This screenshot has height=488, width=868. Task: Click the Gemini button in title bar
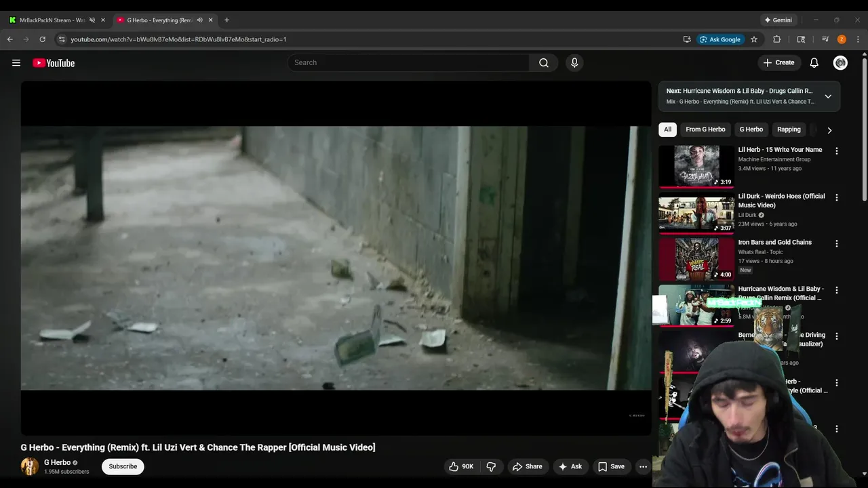[x=778, y=20]
